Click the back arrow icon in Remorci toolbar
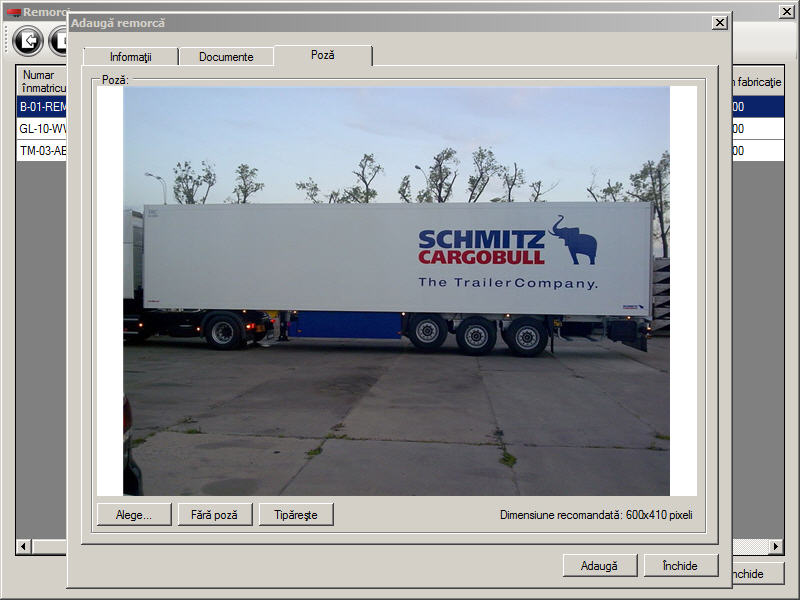 pos(28,41)
